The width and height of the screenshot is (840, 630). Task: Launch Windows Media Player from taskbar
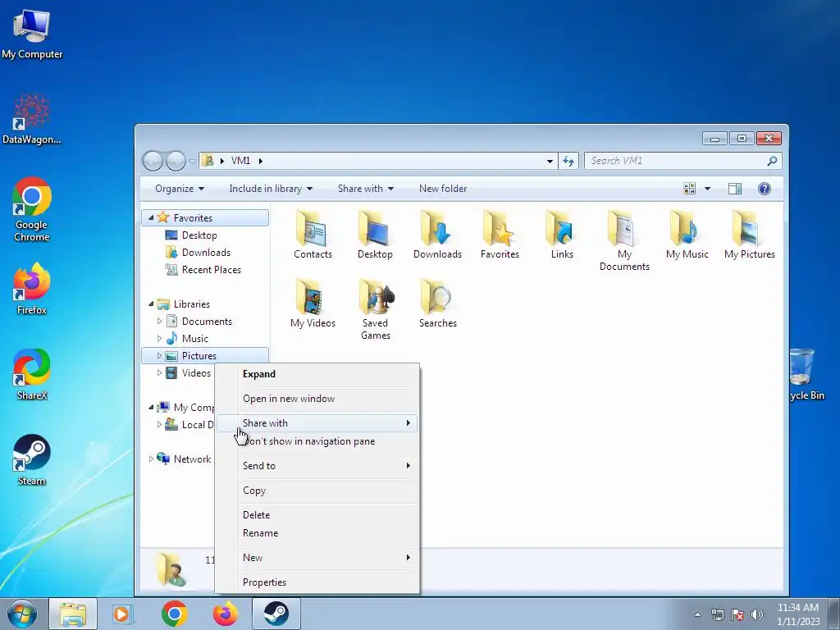tap(122, 614)
